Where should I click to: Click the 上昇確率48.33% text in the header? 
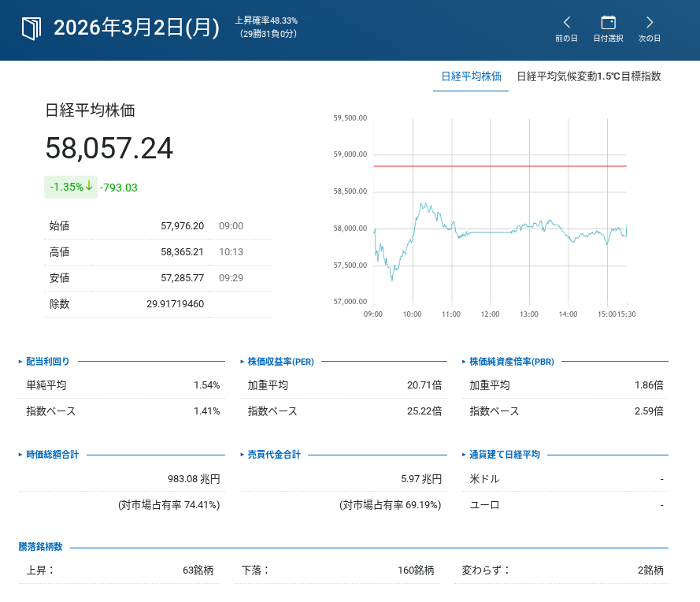point(266,20)
